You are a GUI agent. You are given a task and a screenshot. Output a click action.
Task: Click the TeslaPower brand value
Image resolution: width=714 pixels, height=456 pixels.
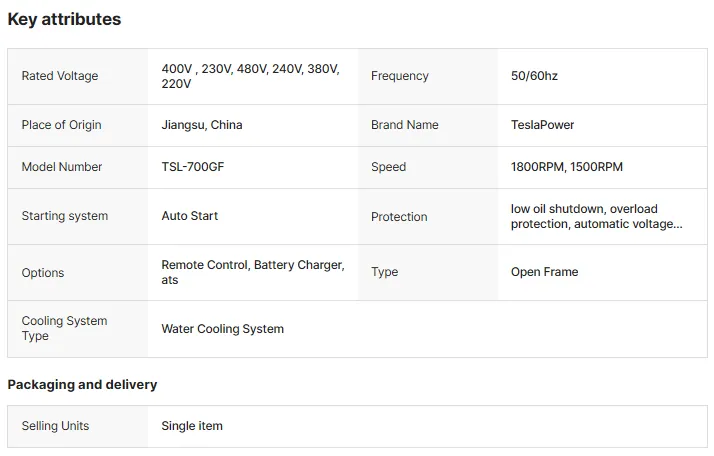(x=542, y=125)
